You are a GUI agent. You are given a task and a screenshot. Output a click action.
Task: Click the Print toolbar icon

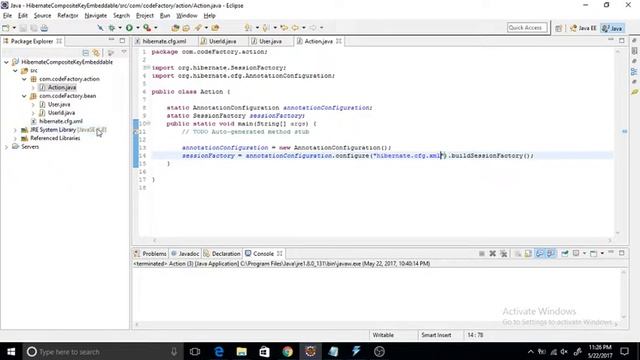(x=44, y=28)
